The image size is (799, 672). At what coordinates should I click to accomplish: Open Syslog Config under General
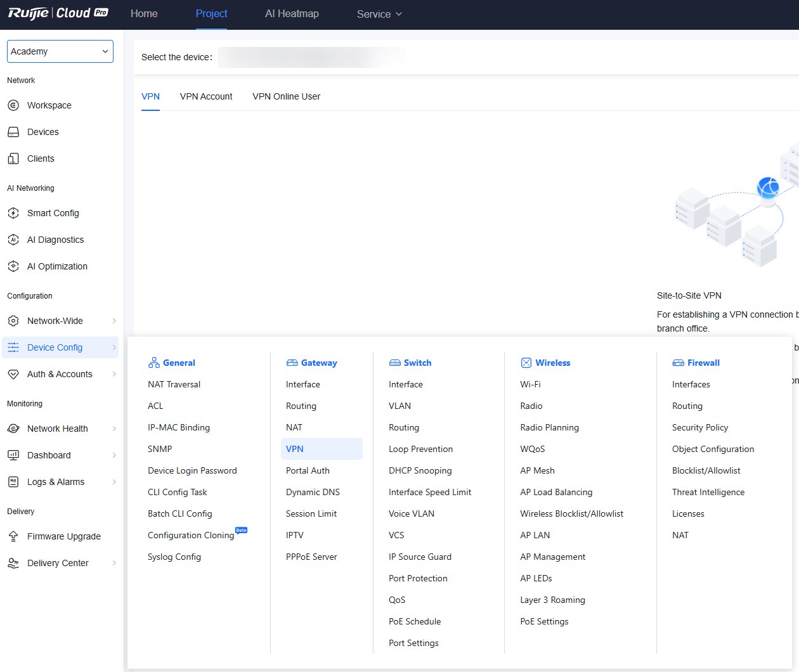pos(174,557)
